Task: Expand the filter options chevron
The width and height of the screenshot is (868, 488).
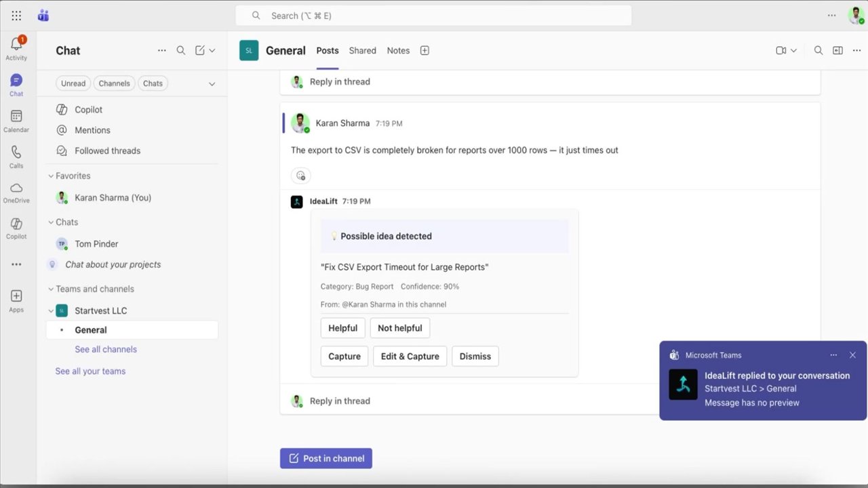Action: [x=212, y=84]
